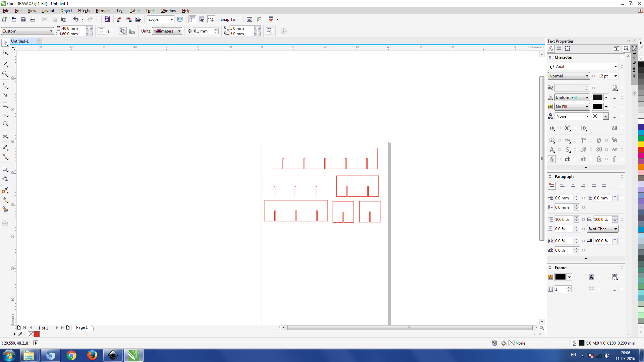Click the Page 1 tab button
This screenshot has width=644, height=362.
pyautogui.click(x=82, y=327)
